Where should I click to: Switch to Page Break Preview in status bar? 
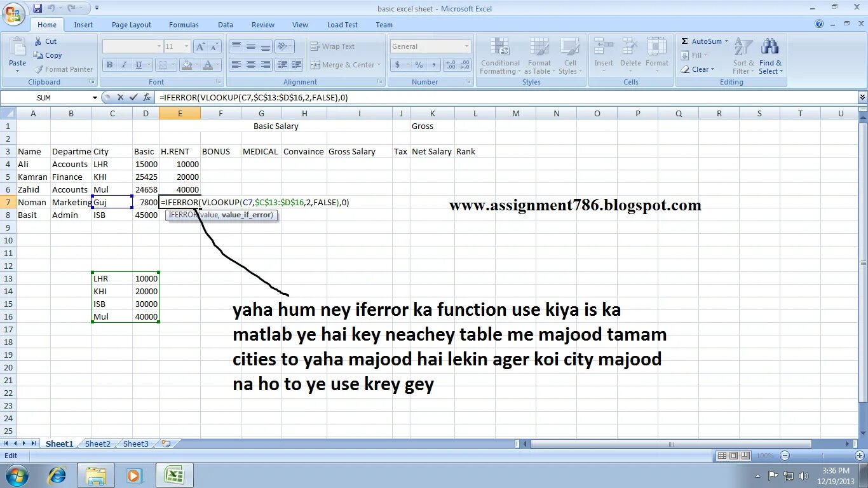pyautogui.click(x=745, y=456)
